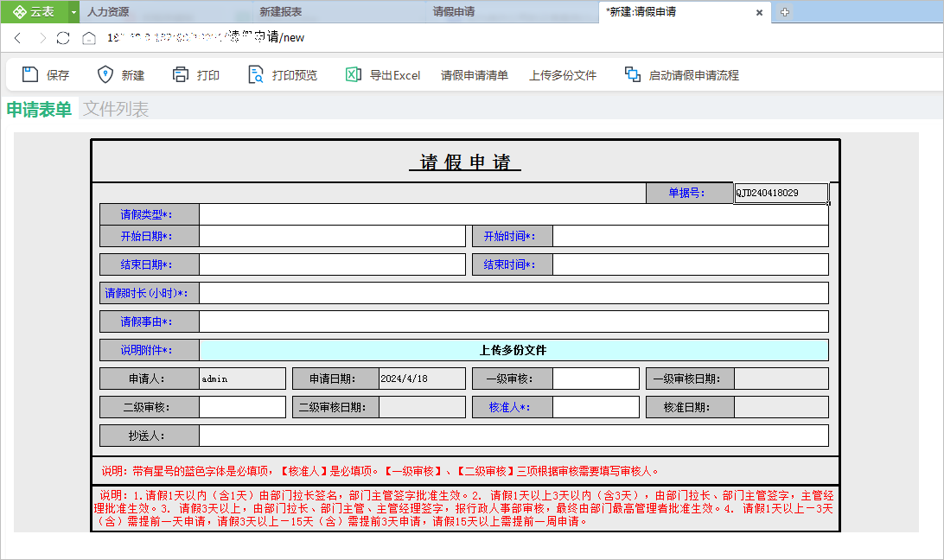Screen dimensions: 944x560
Task: Click the 云表 logo icon
Action: click(x=19, y=12)
